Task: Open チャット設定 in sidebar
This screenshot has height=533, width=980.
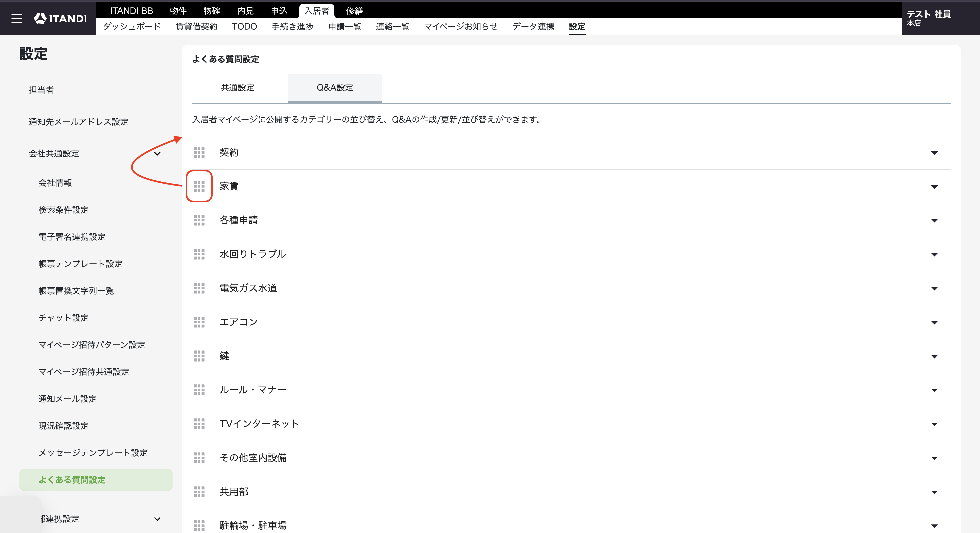Action: 64,318
